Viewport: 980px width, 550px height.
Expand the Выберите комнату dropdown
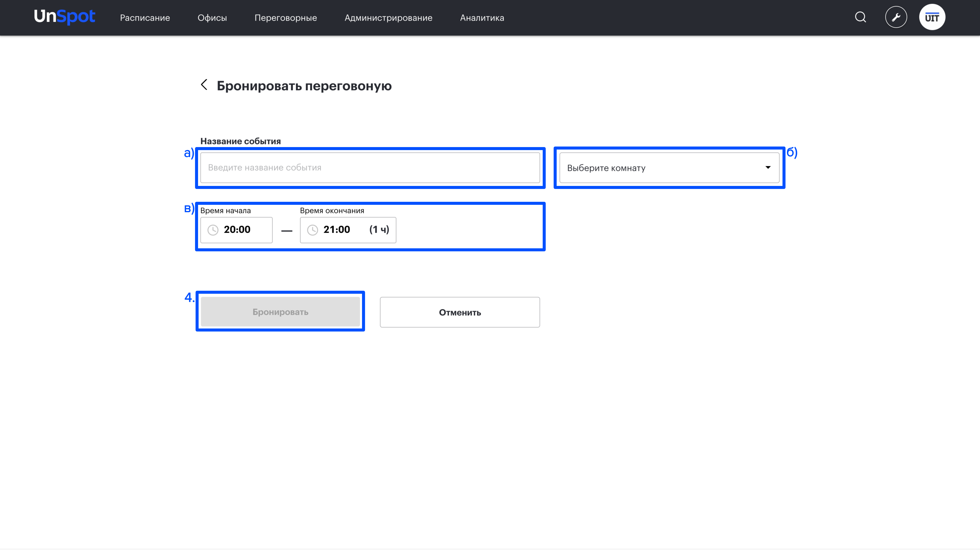click(670, 168)
